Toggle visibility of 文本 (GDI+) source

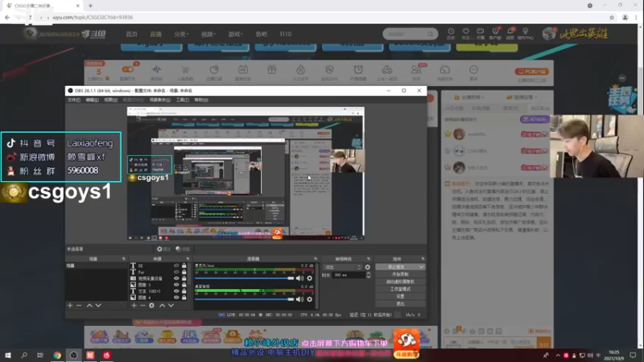click(x=176, y=291)
